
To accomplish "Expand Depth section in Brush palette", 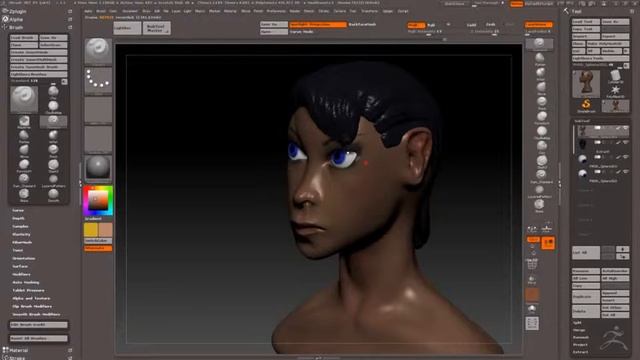I will click(18, 218).
